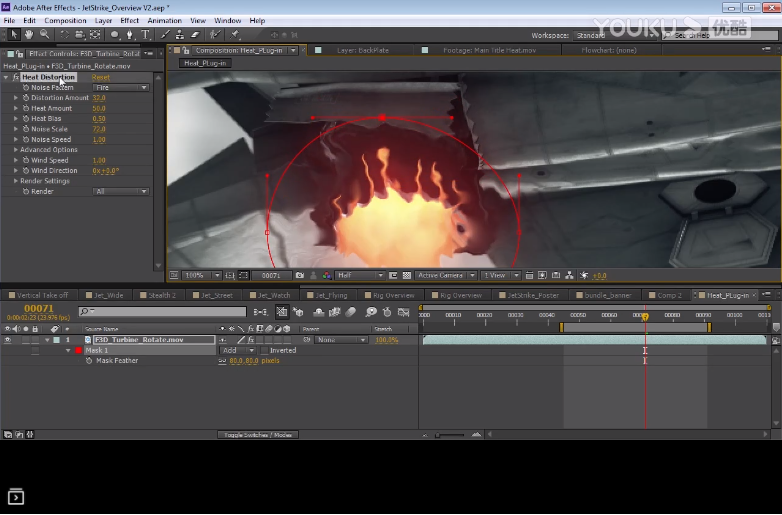782x515 pixels.
Task: Click Reset for Heat Distortion effect
Action: coord(101,77)
